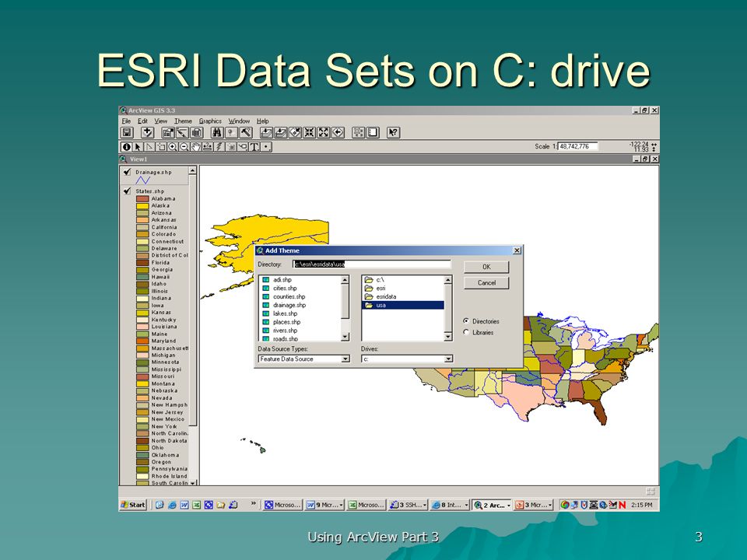Viewport: 747px width, 560px height.
Task: Click the 3 SSH... taskbar item
Action: 408,506
